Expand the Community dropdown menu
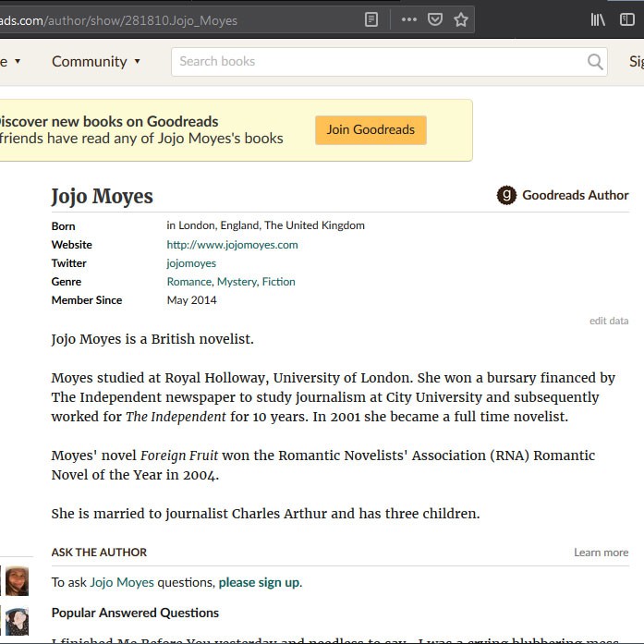The image size is (644, 644). pyautogui.click(x=96, y=62)
